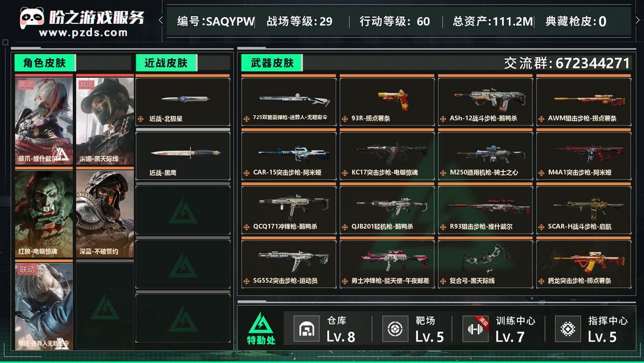644x363 pixels.
Task: Click the diamond icon beside 近战-北极星
Action: [x=141, y=119]
